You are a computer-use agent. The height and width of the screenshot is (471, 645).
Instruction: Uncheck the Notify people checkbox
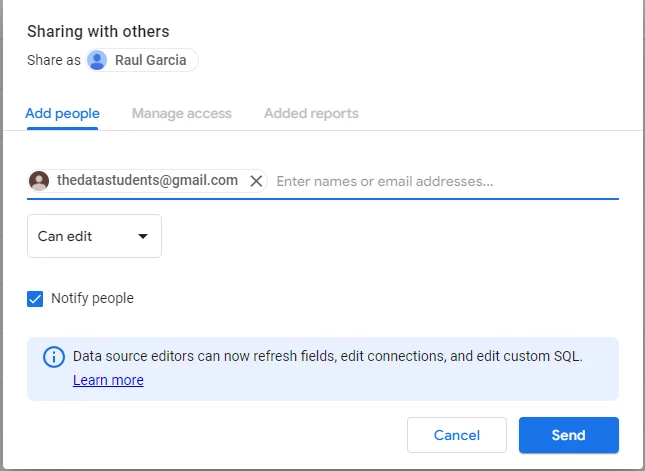pos(35,299)
